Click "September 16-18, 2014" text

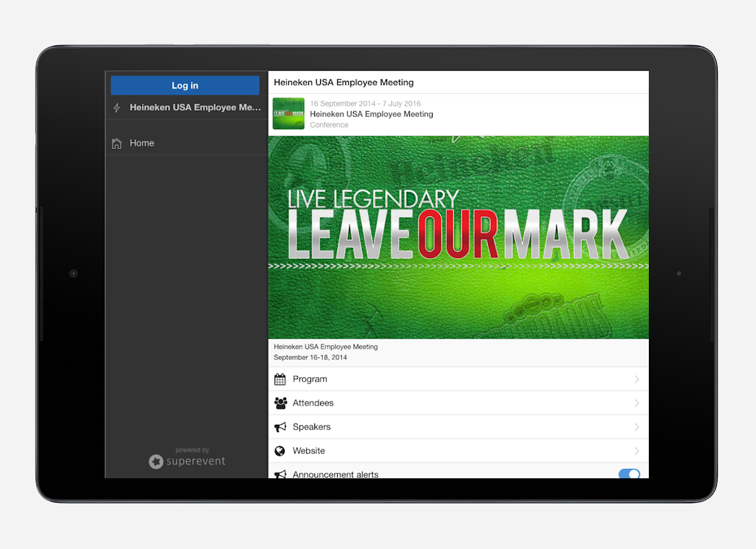[310, 357]
